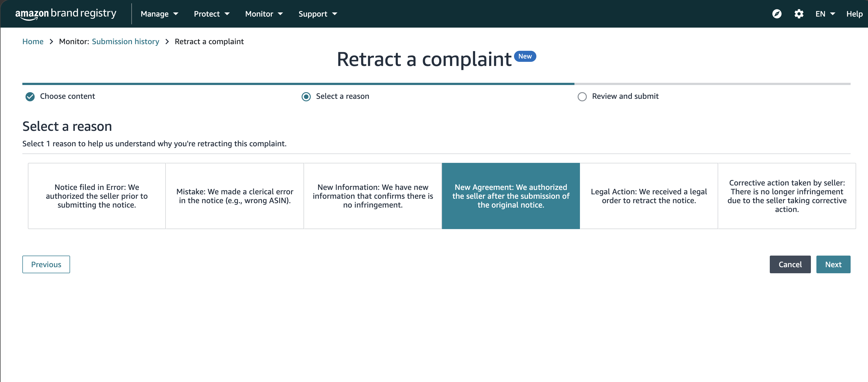This screenshot has width=868, height=382.
Task: Open the Help menu item
Action: pyautogui.click(x=854, y=14)
